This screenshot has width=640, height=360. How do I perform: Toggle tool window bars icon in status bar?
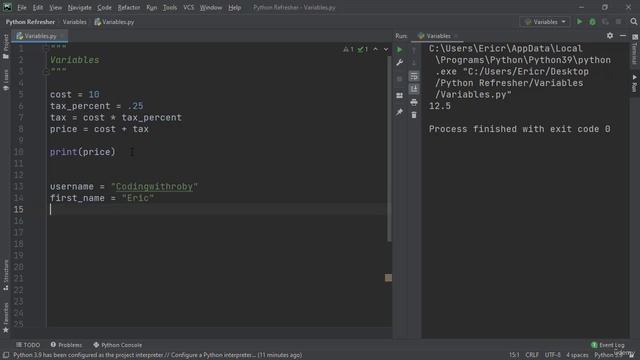[x=6, y=355]
